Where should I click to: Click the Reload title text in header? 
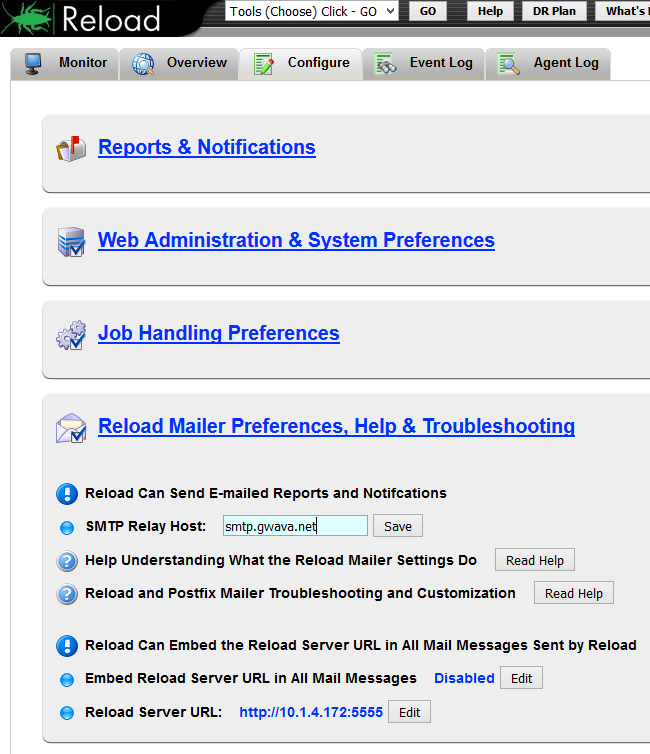[x=111, y=19]
